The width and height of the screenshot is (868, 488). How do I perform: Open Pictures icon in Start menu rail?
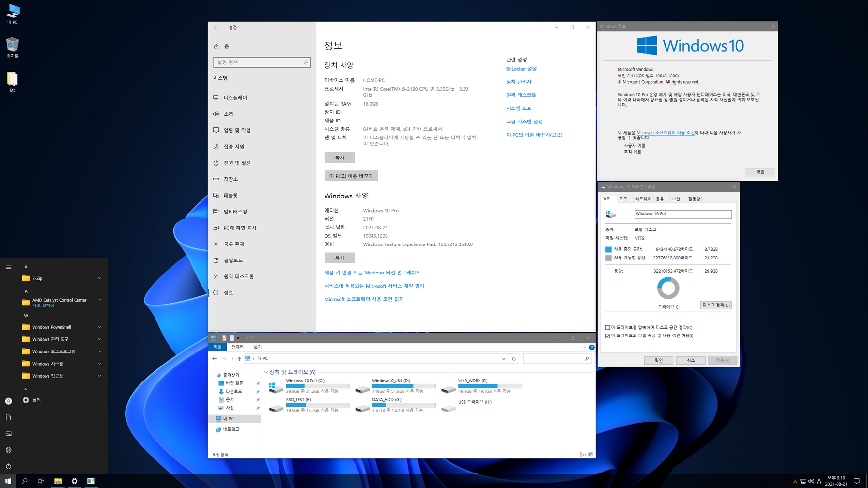coord(8,434)
